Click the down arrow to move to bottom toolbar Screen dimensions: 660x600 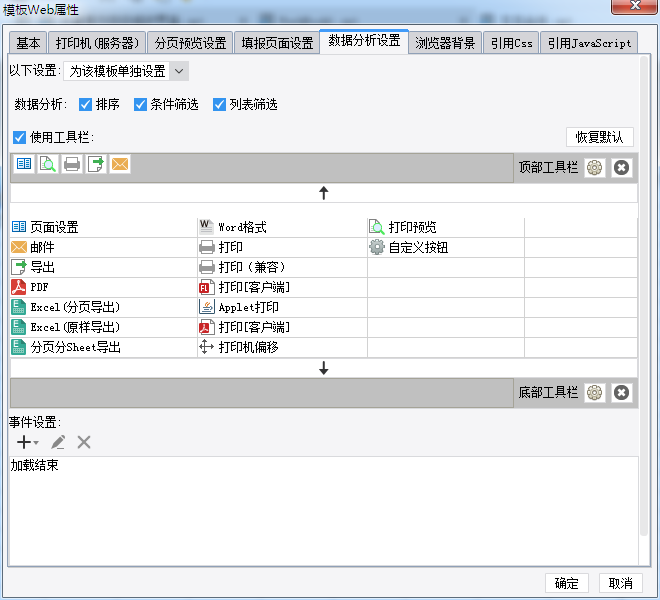tap(323, 368)
